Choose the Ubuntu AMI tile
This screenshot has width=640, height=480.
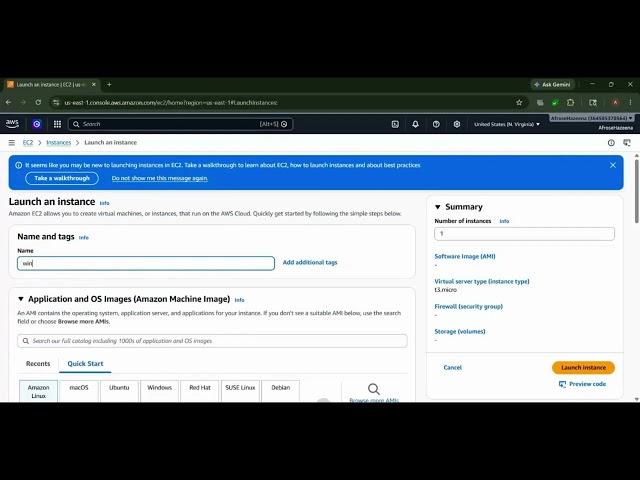[119, 391]
